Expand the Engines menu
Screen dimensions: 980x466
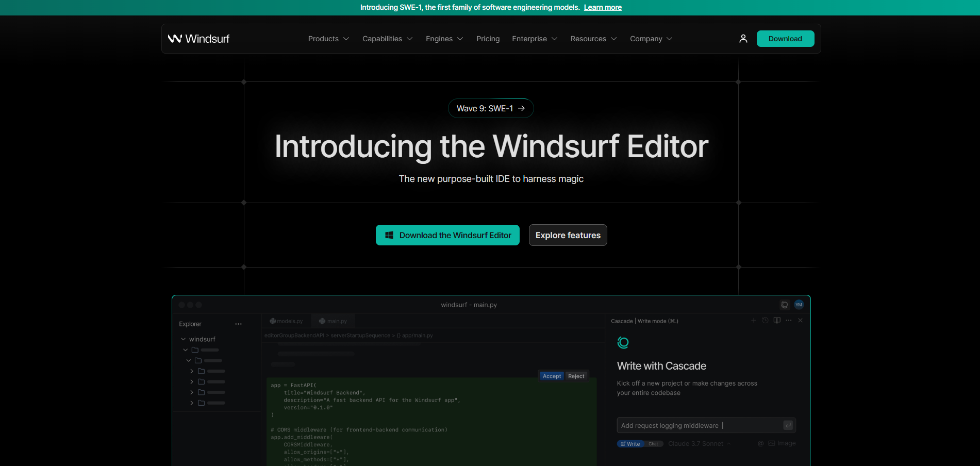(x=444, y=39)
